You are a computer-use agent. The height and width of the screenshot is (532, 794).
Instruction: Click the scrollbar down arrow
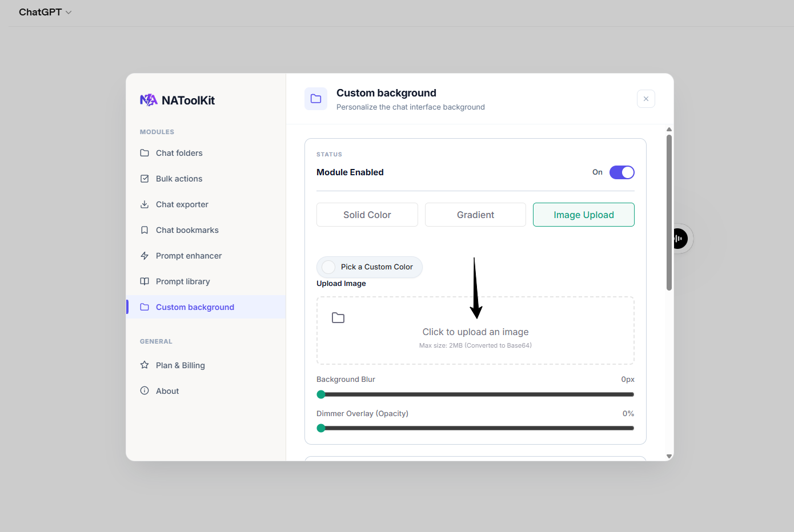(x=669, y=457)
